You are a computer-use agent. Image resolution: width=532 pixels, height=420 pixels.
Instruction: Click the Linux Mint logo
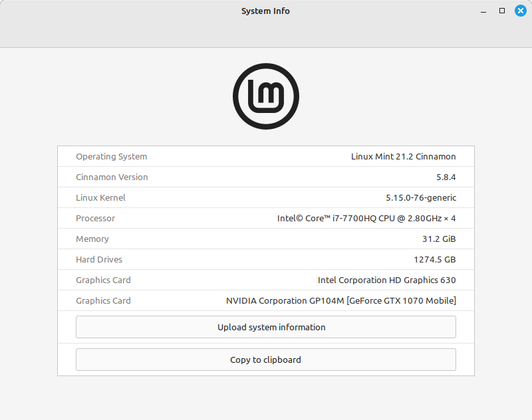tap(266, 96)
